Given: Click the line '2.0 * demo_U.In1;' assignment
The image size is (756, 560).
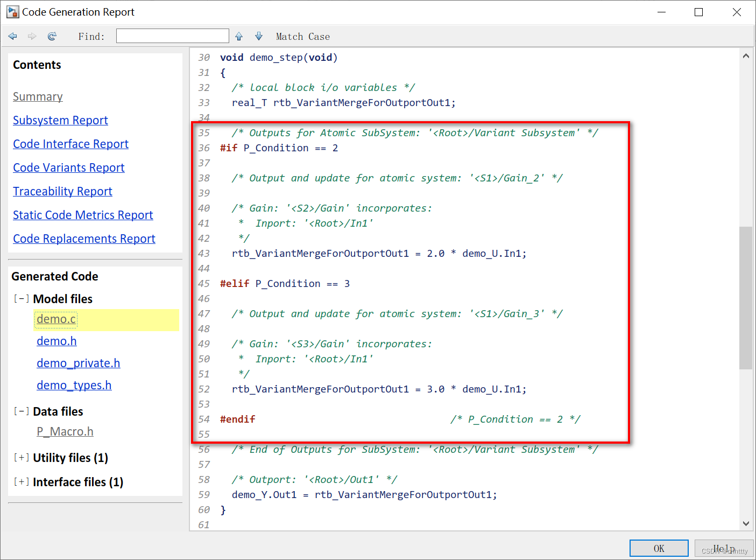Looking at the screenshot, I should pos(379,254).
